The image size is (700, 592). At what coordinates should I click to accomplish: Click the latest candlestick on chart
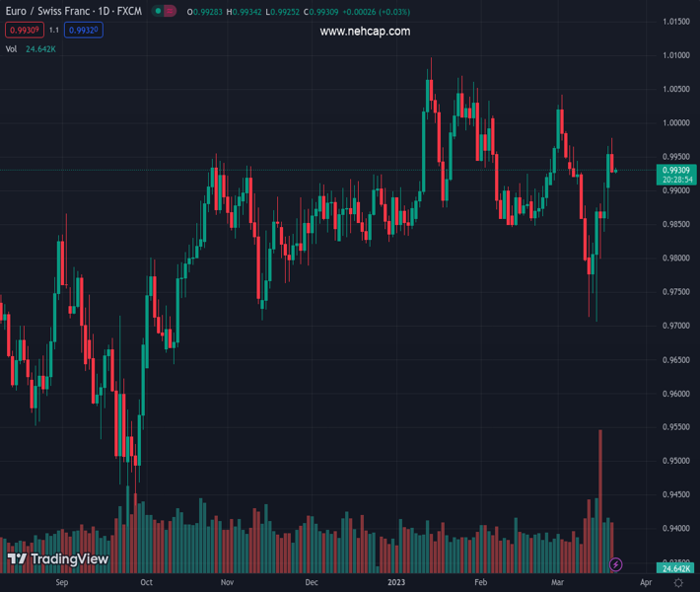click(x=616, y=171)
